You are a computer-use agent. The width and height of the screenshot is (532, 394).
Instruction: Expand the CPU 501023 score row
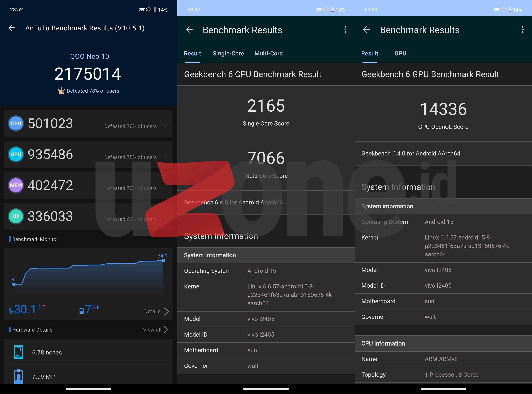(x=165, y=123)
